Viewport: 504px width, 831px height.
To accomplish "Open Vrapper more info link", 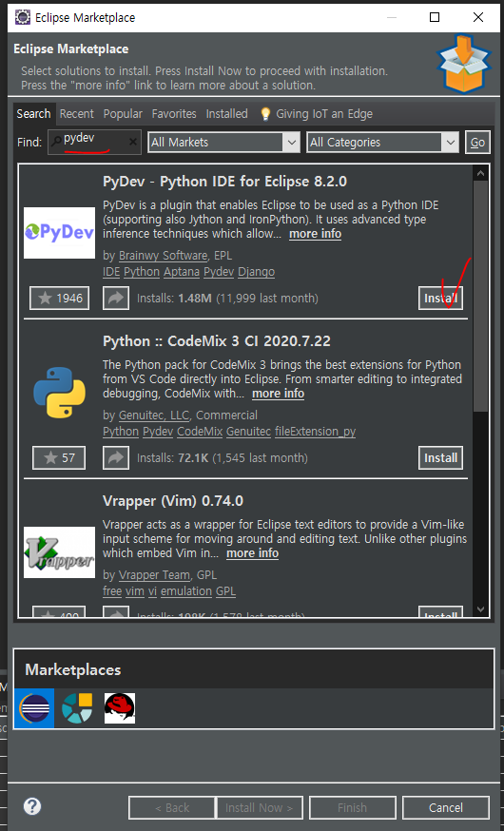I will (x=252, y=552).
